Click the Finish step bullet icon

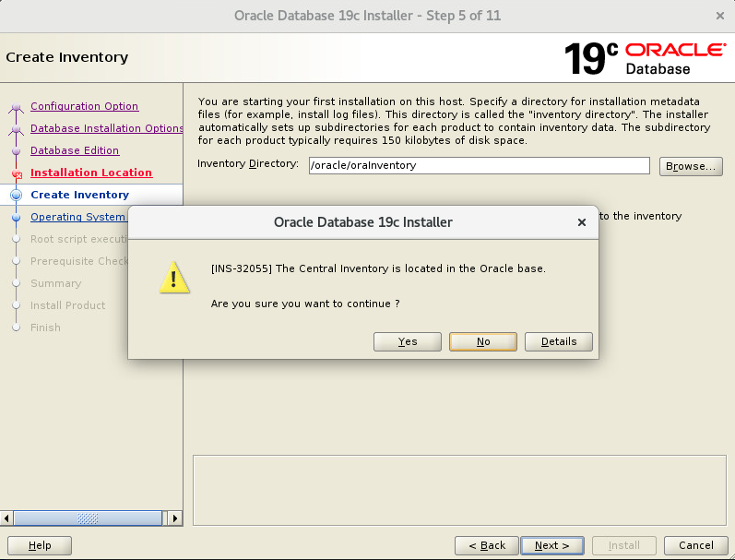tap(17, 328)
